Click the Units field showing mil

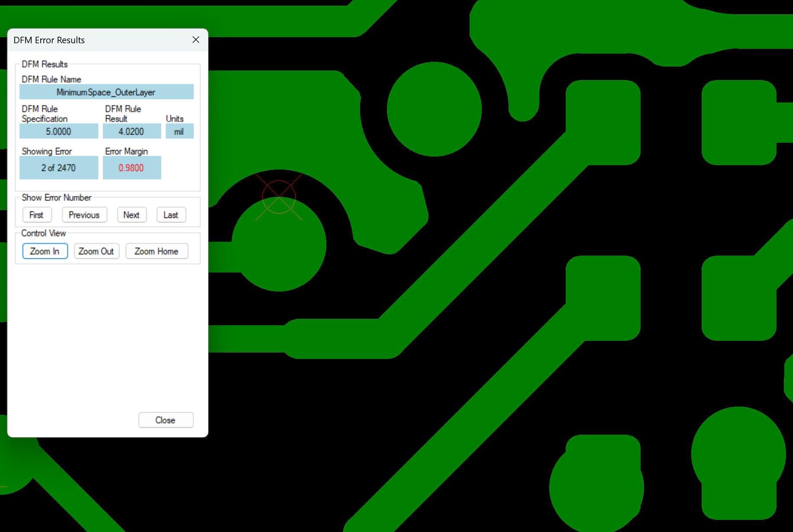pyautogui.click(x=179, y=131)
